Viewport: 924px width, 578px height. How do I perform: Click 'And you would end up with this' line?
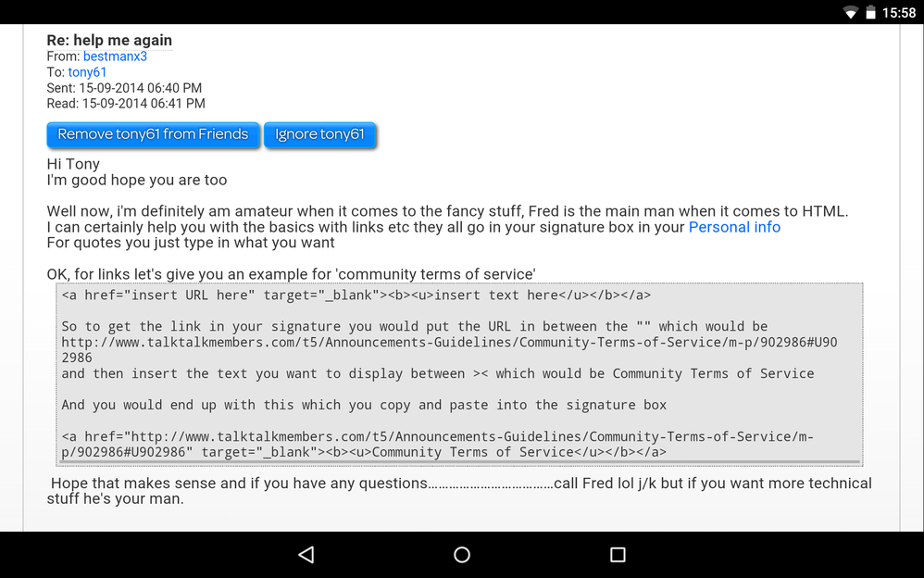click(364, 405)
